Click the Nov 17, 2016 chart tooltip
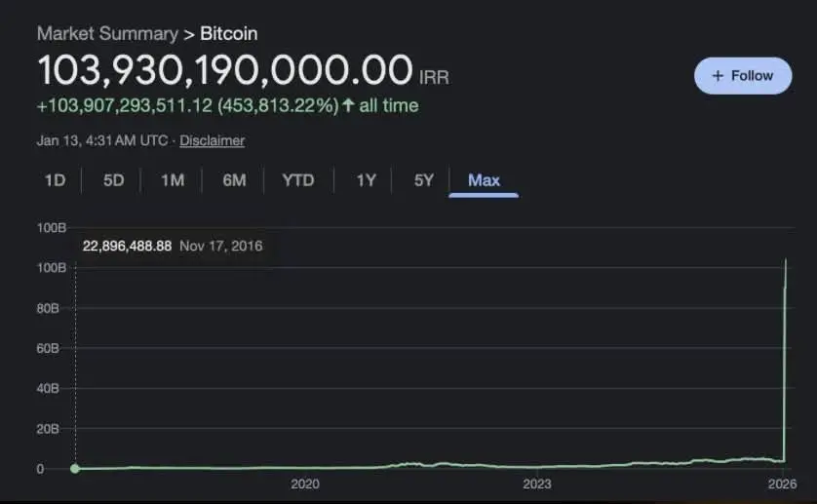The width and height of the screenshot is (817, 504). [173, 247]
